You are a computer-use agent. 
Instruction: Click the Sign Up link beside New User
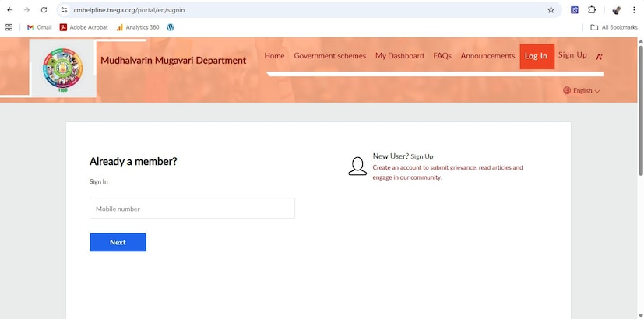coord(422,156)
